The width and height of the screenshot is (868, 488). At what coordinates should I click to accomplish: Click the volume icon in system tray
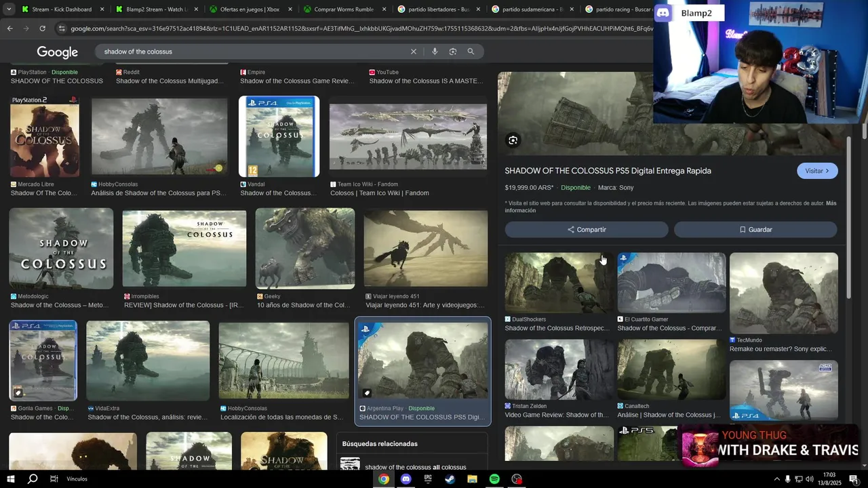(810, 479)
